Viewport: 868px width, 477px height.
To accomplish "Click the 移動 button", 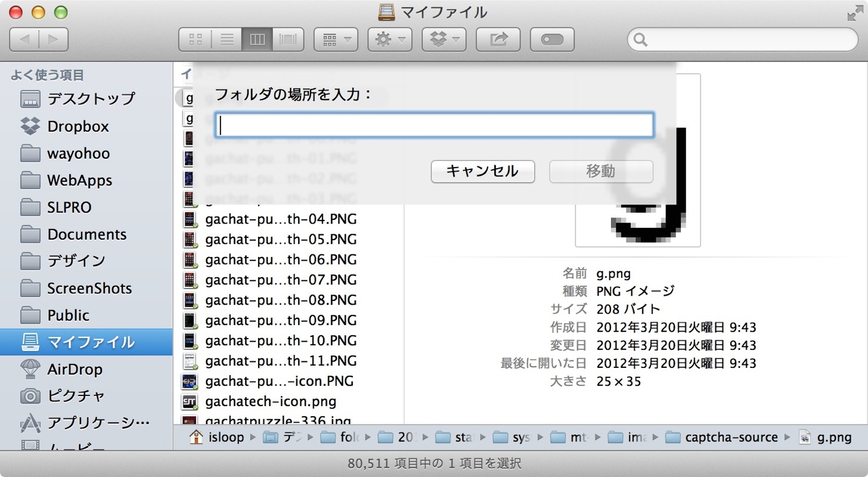I will (x=601, y=172).
